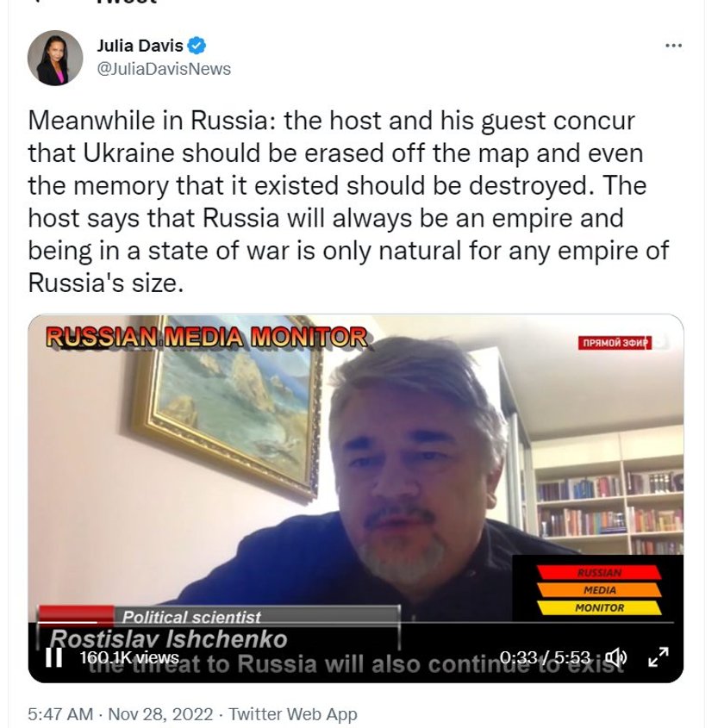Click the blue verified badge
Viewport: 724px width, 728px height.
[197, 46]
